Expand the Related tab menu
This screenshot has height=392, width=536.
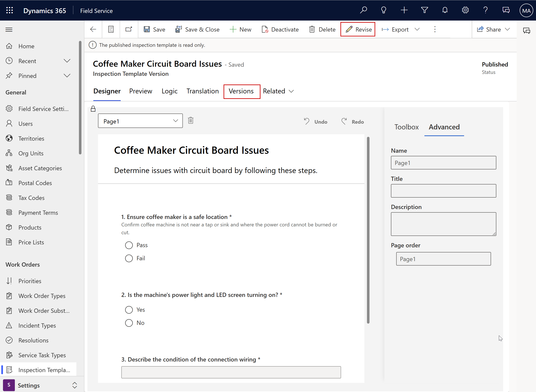(278, 91)
